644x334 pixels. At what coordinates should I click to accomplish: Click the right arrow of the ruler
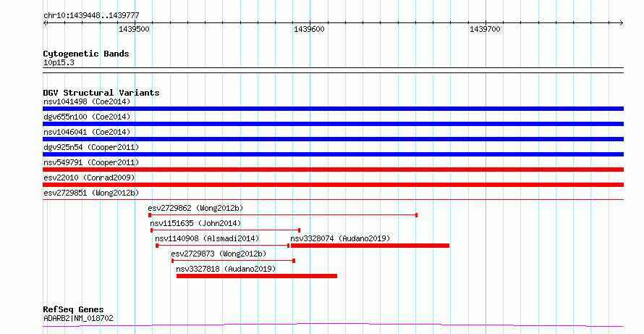pos(622,23)
